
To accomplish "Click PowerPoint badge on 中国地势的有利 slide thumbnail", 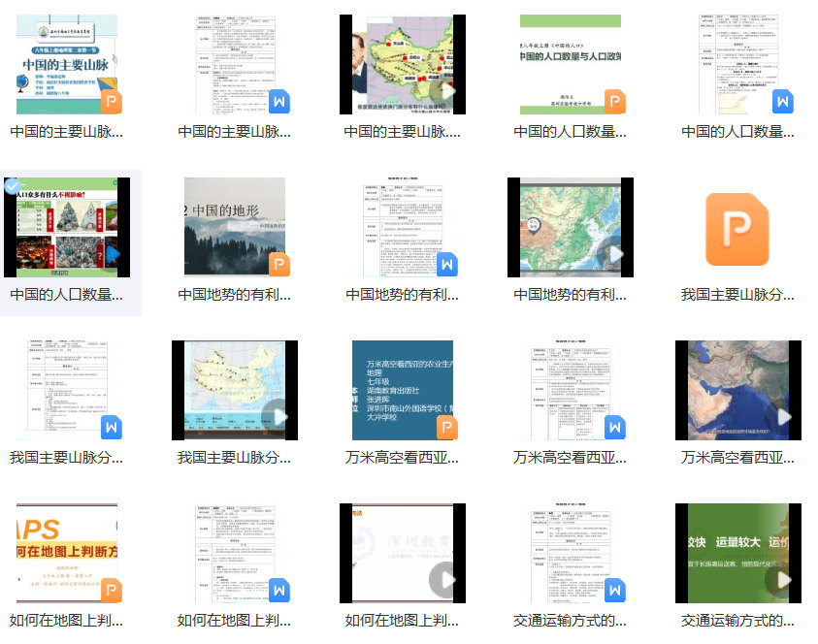I will tap(278, 265).
